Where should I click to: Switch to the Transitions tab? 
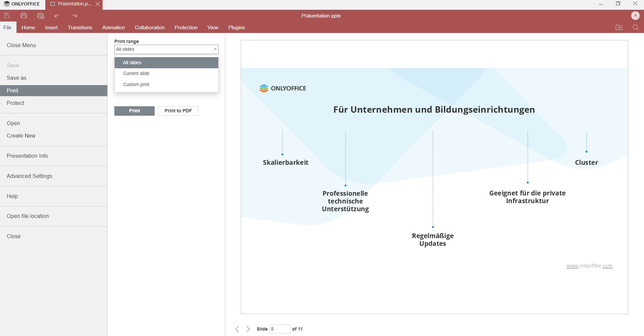[80, 28]
